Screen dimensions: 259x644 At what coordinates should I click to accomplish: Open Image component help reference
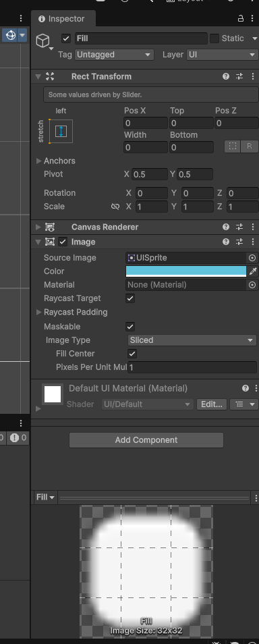coord(226,242)
